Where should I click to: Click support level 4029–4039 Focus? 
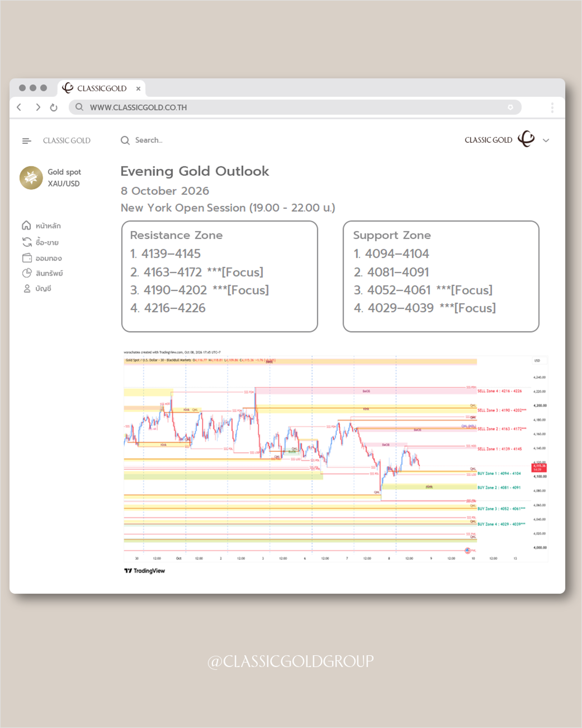[425, 308]
